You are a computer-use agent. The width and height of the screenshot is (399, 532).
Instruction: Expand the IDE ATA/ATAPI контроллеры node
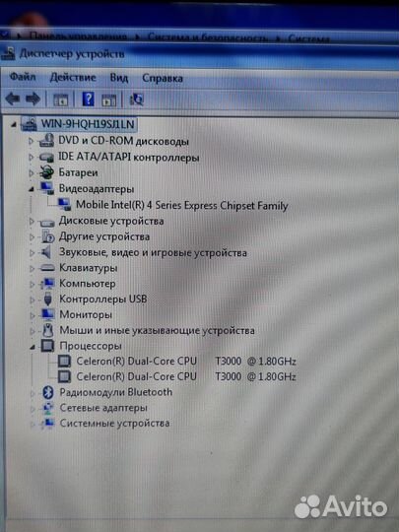[x=31, y=157]
